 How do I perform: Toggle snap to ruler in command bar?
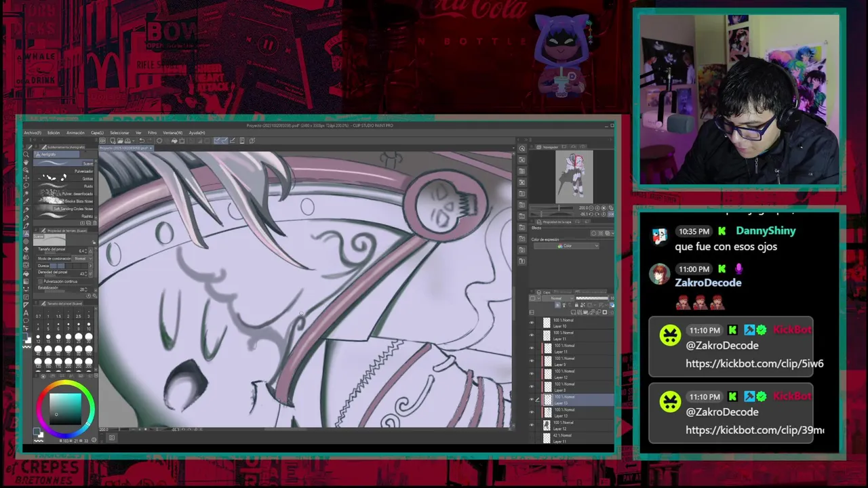click(x=217, y=140)
